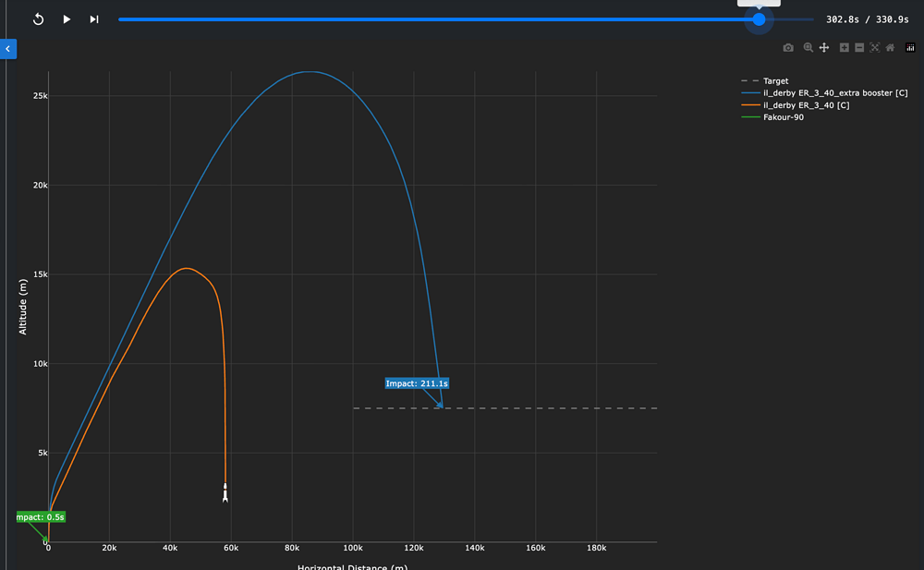Click the Impact: 211.1s annotation
This screenshot has height=570, width=924.
tap(417, 383)
